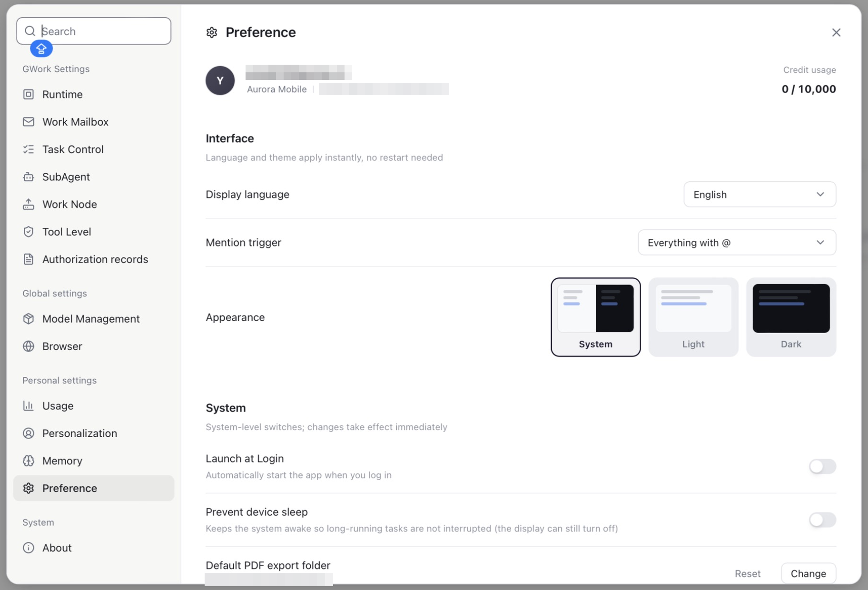Turn on Prevent device sleep toggle

(822, 520)
